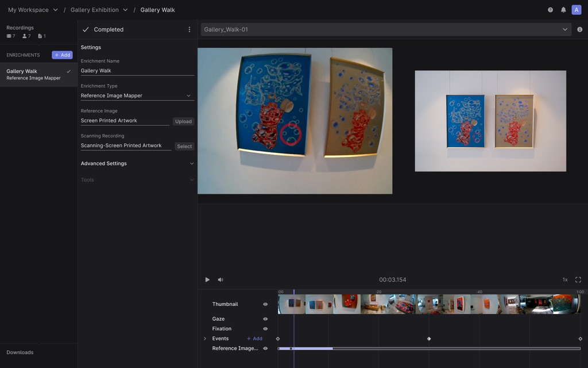Expand the Events timeline row
This screenshot has height=368, width=588.
(x=205, y=338)
